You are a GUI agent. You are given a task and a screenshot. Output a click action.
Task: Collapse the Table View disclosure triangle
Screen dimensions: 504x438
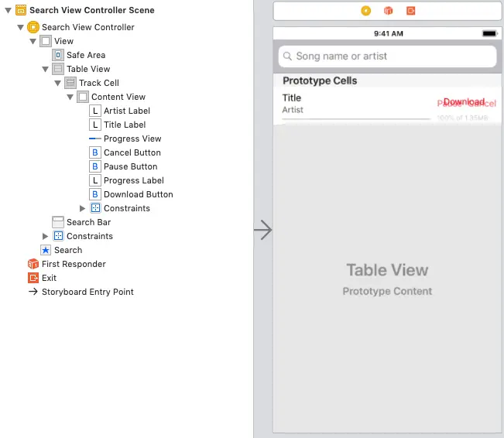46,69
